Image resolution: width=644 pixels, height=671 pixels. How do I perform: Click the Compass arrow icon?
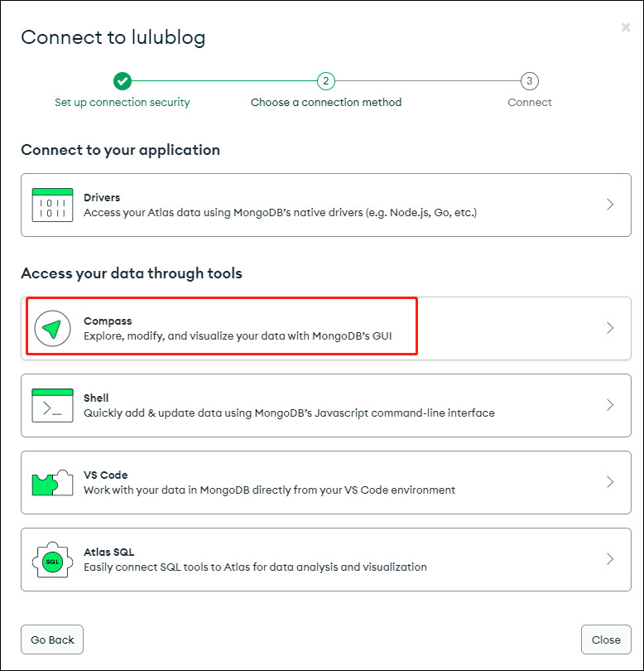[x=52, y=328]
